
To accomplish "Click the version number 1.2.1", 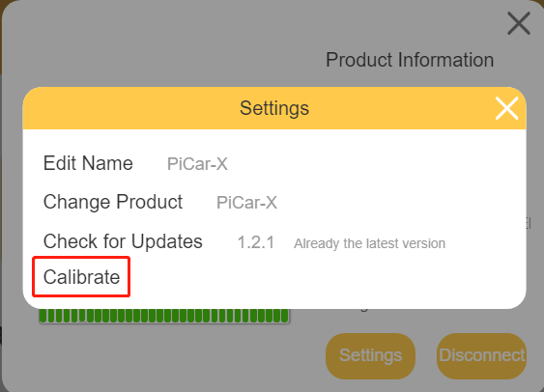I will point(256,242).
